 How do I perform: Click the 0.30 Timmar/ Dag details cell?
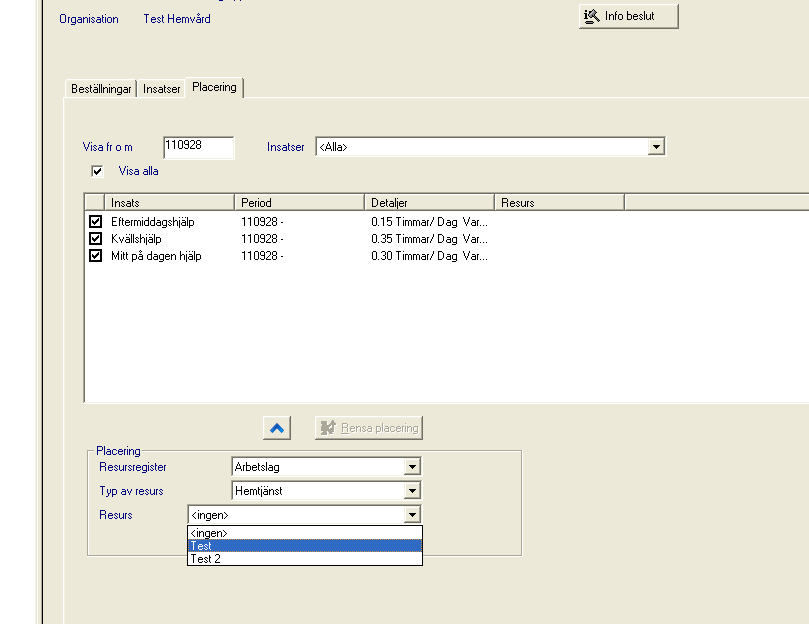tap(429, 256)
